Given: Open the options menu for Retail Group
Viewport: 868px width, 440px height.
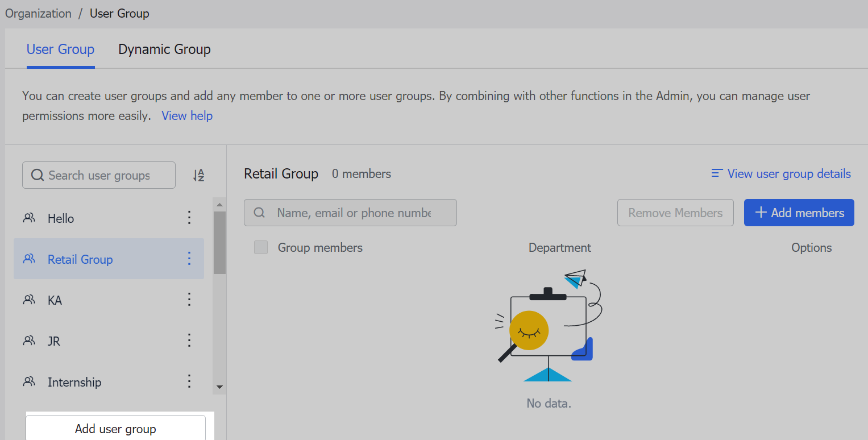Looking at the screenshot, I should pos(189,259).
